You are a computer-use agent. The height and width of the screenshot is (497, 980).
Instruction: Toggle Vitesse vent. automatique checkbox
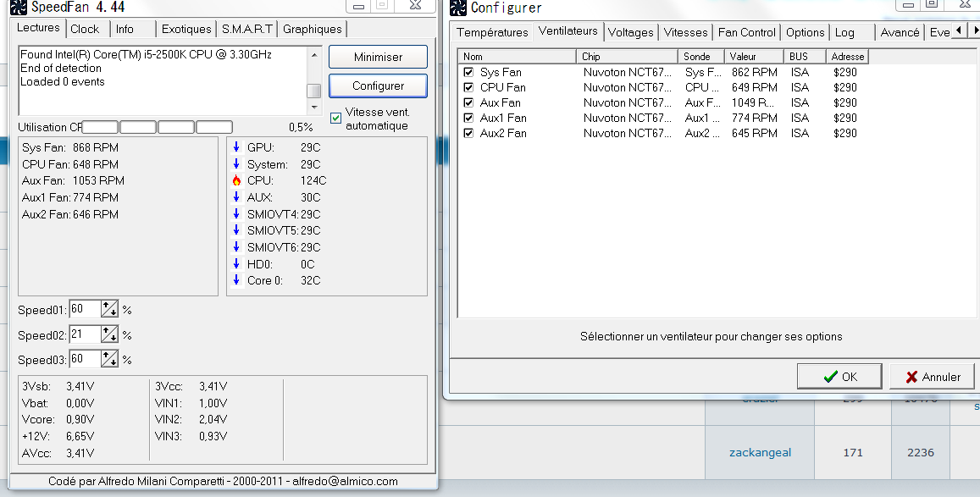tap(336, 118)
